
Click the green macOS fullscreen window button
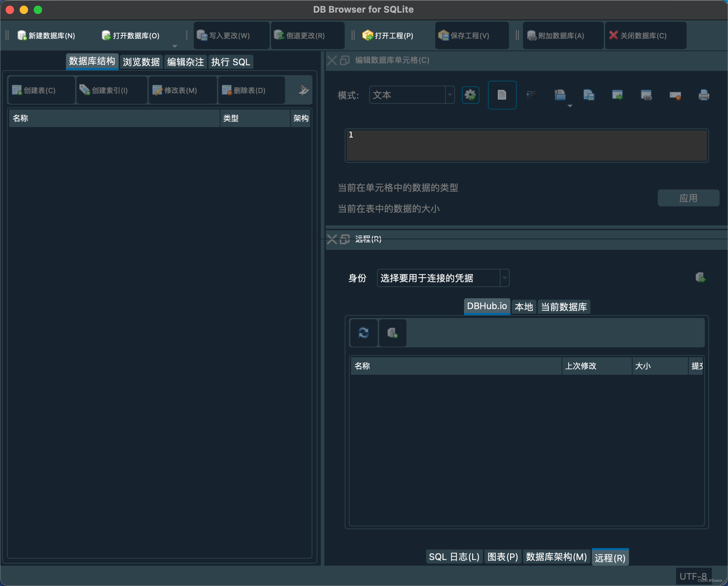[x=38, y=10]
